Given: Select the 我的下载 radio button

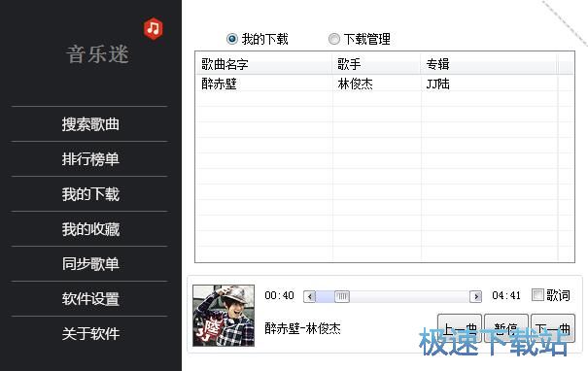Looking at the screenshot, I should click(x=232, y=39).
